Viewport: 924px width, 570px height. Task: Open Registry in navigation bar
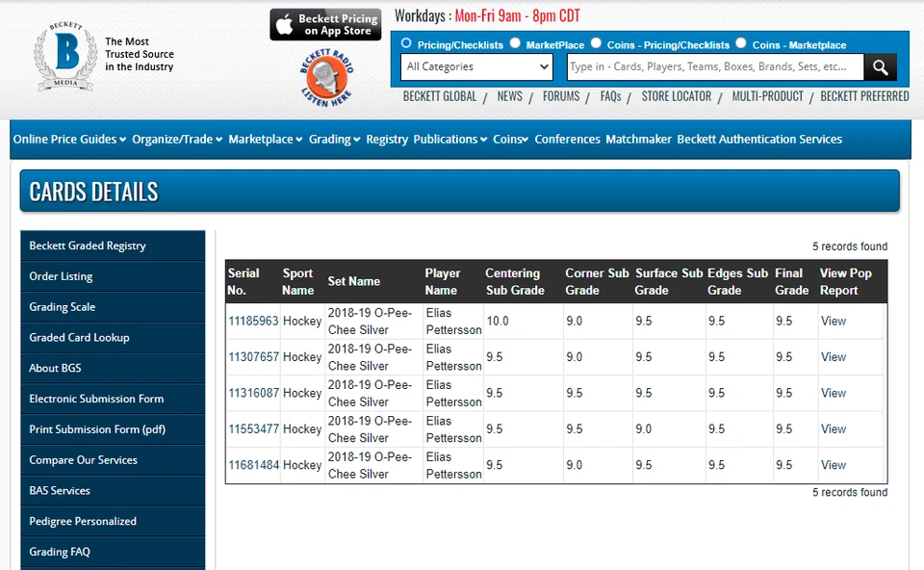pyautogui.click(x=387, y=139)
